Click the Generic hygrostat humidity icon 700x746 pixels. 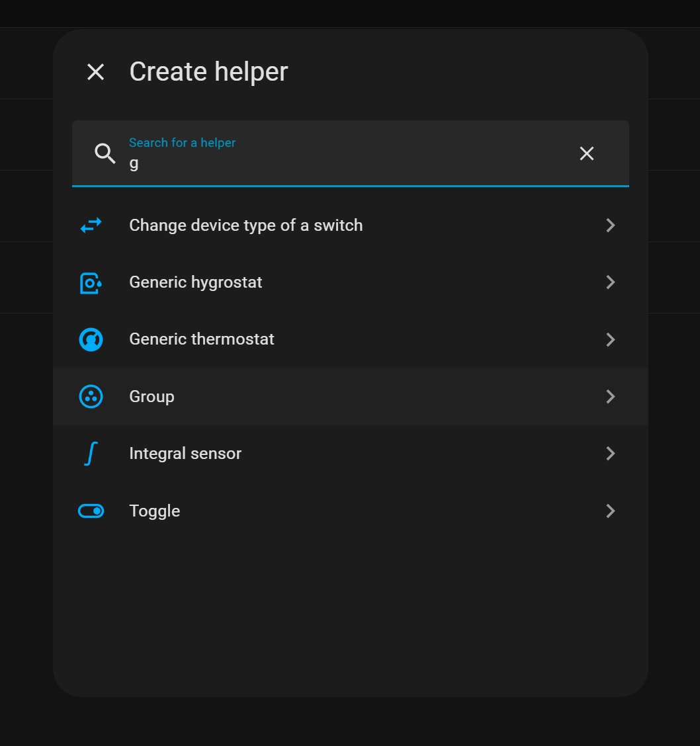tap(91, 282)
